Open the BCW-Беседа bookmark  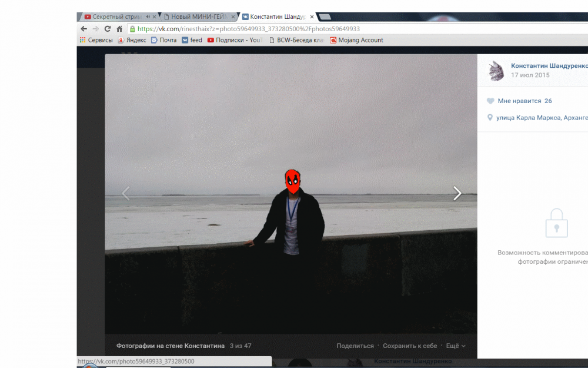[296, 40]
